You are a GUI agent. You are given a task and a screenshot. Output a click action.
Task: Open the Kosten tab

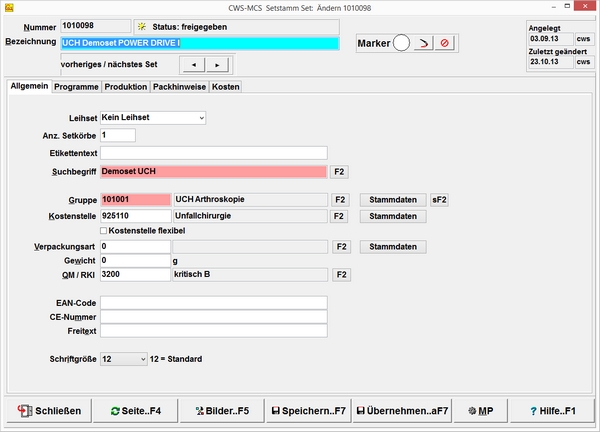(225, 87)
